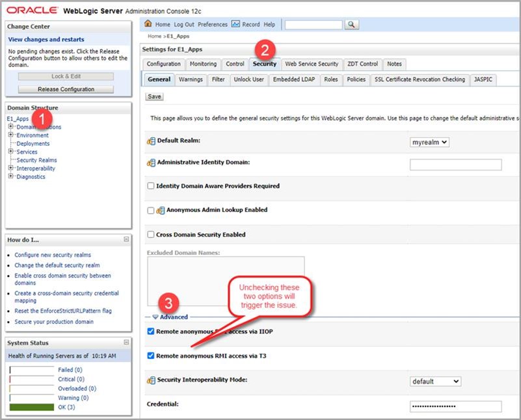Open the Unlock User sub-tab
The image size is (521, 420).
pos(249,79)
